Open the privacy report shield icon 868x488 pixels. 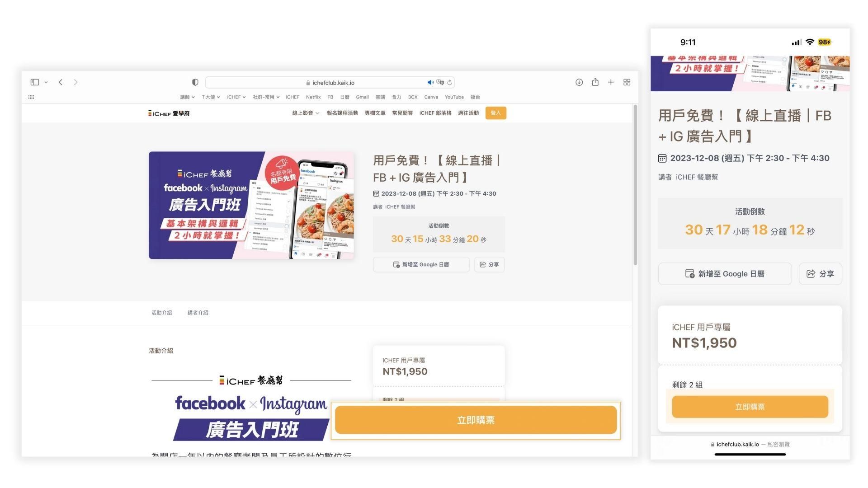195,82
